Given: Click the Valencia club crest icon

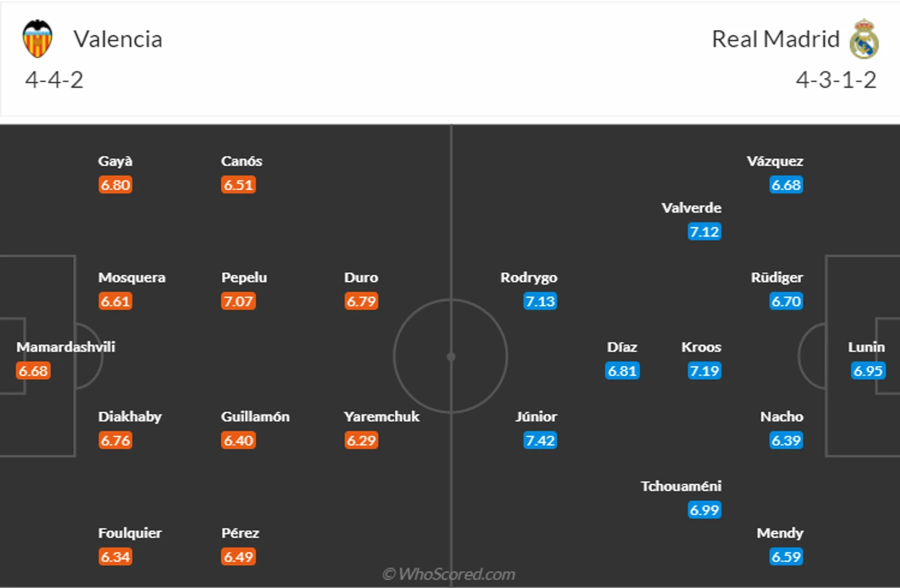Looking at the screenshot, I should coord(37,39).
